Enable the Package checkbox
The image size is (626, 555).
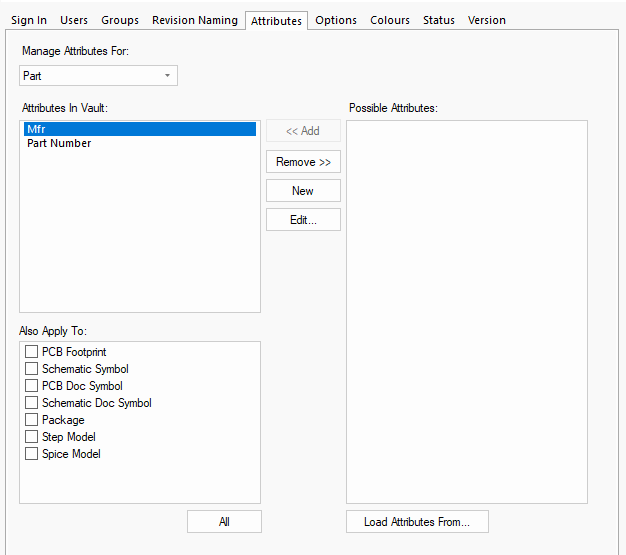[x=32, y=420]
